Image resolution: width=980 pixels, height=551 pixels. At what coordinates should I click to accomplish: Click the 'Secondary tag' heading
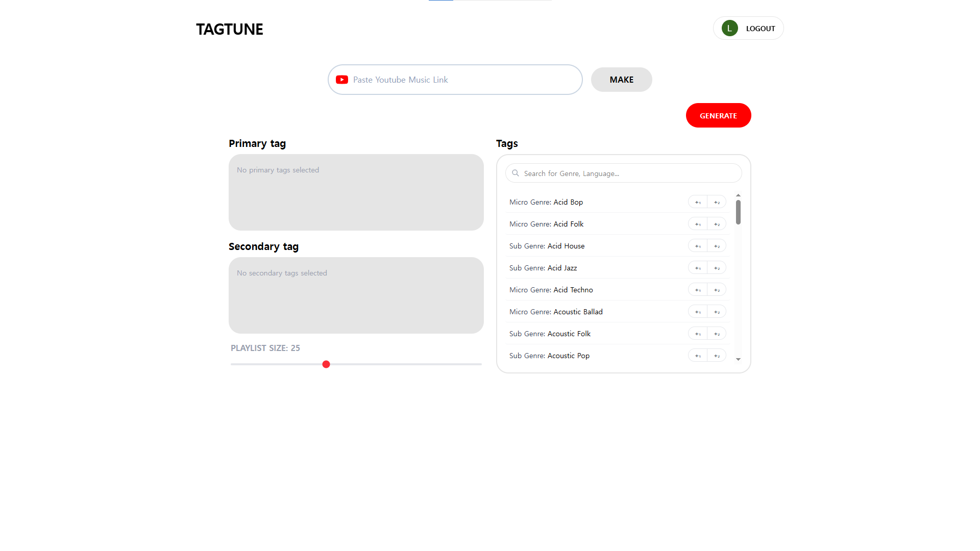[263, 246]
